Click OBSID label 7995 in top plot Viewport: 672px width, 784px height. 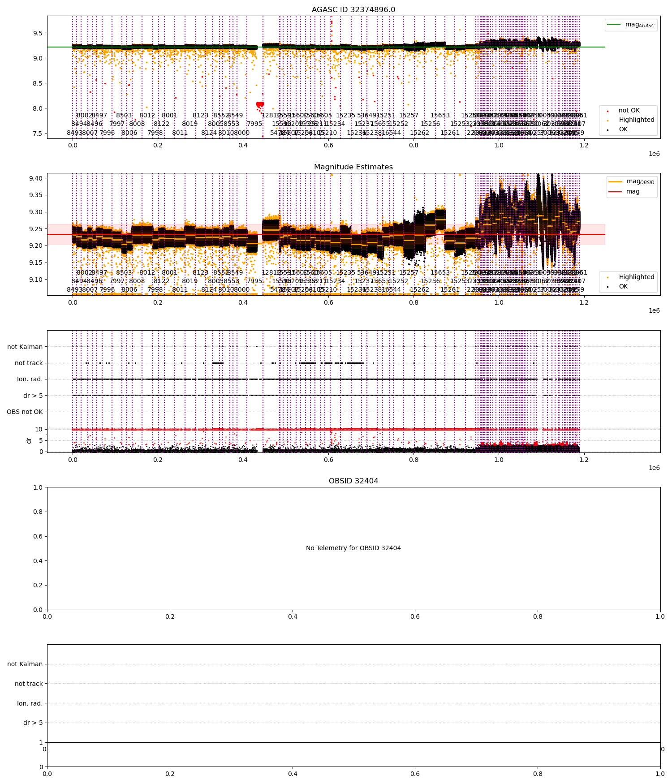click(254, 124)
